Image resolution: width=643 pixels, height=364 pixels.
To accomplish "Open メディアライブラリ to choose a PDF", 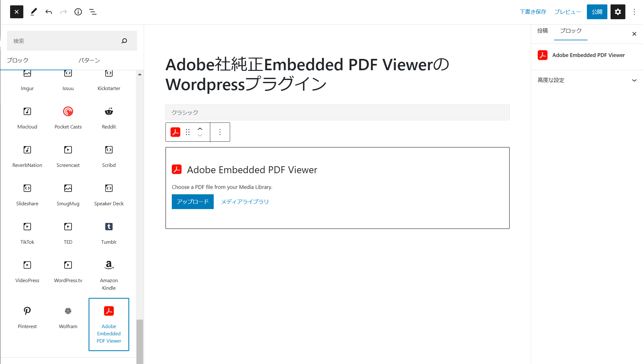I will [x=245, y=202].
